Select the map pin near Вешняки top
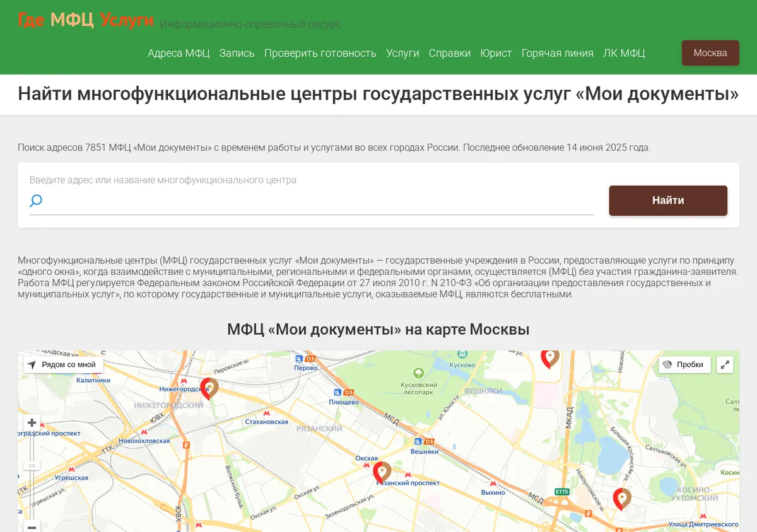 pyautogui.click(x=550, y=357)
